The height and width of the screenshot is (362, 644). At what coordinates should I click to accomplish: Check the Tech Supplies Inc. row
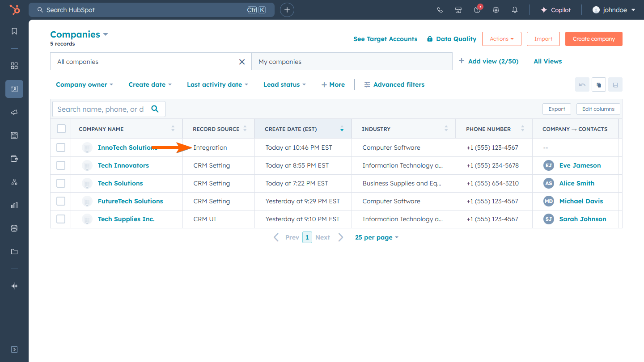point(61,219)
